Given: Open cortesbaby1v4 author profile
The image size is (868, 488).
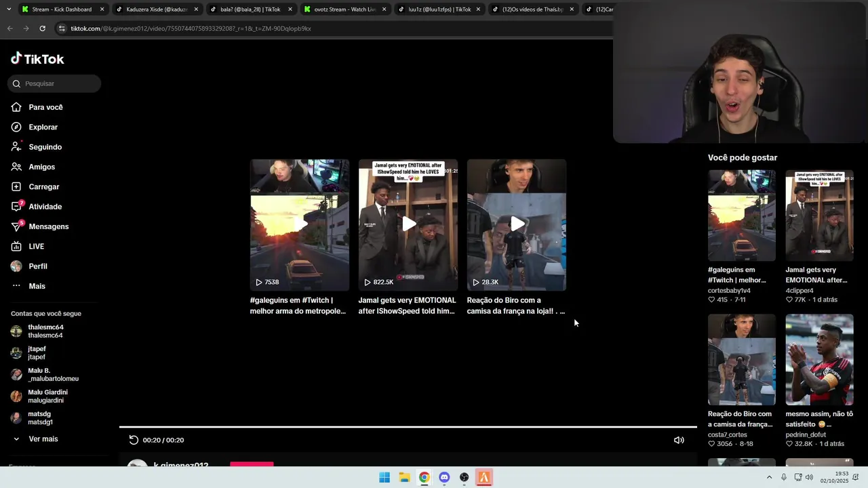Looking at the screenshot, I should coord(729,291).
